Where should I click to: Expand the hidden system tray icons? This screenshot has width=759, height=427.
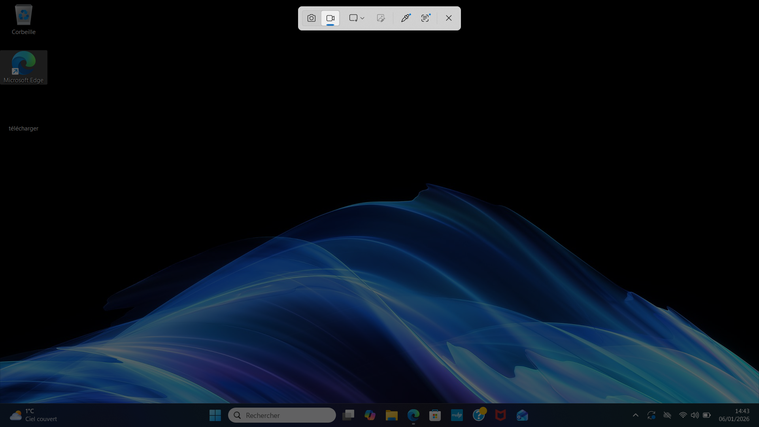coord(635,415)
